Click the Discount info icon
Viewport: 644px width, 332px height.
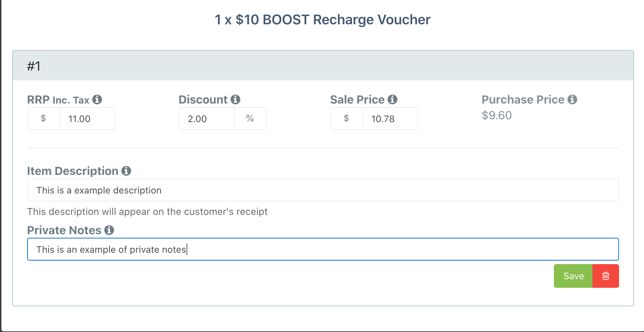pos(235,100)
